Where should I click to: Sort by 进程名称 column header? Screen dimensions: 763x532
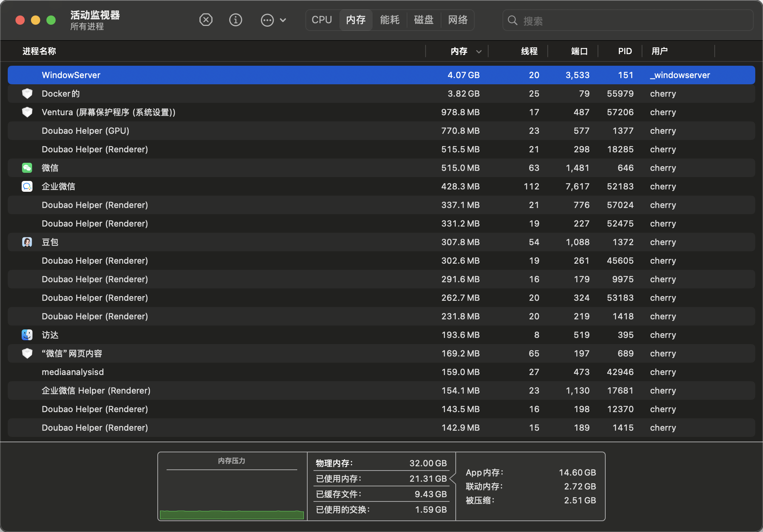[x=39, y=51]
